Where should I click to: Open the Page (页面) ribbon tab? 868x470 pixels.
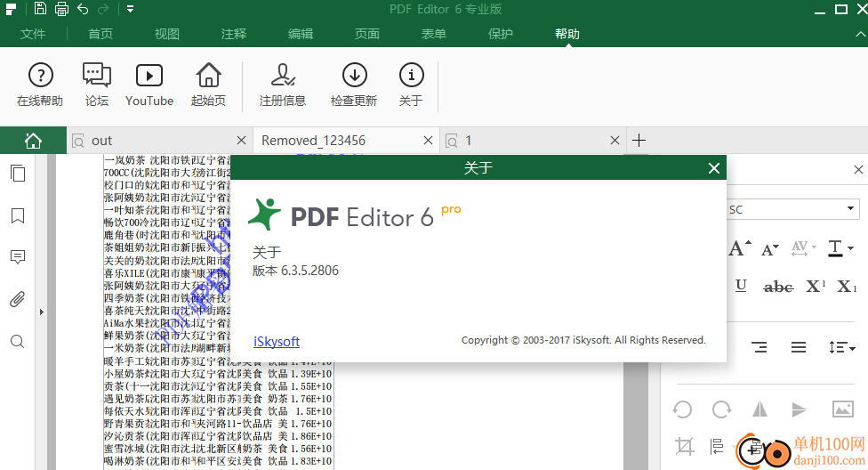click(x=367, y=34)
